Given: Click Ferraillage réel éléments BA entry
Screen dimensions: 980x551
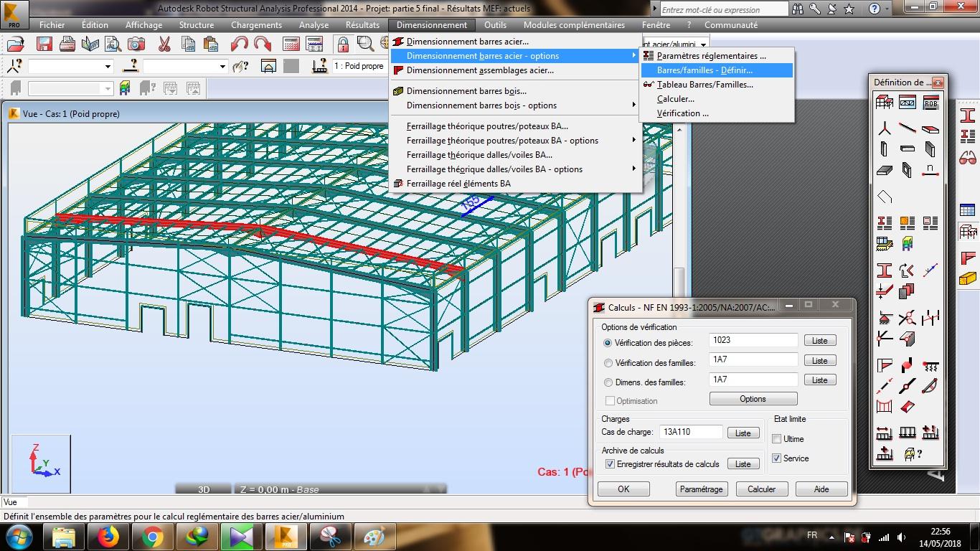Looking at the screenshot, I should click(x=515, y=184).
